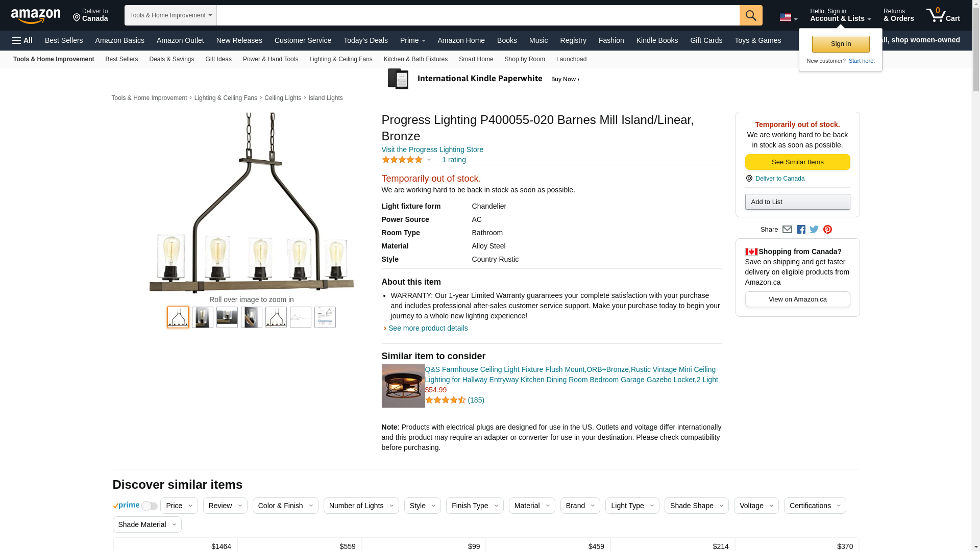Click the search magnifier button

pos(750,15)
